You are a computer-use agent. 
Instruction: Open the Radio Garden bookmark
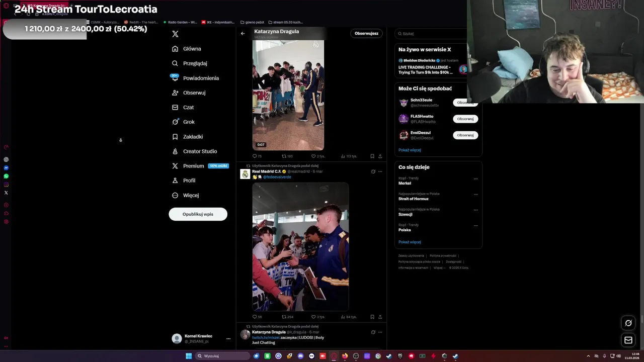(x=180, y=22)
